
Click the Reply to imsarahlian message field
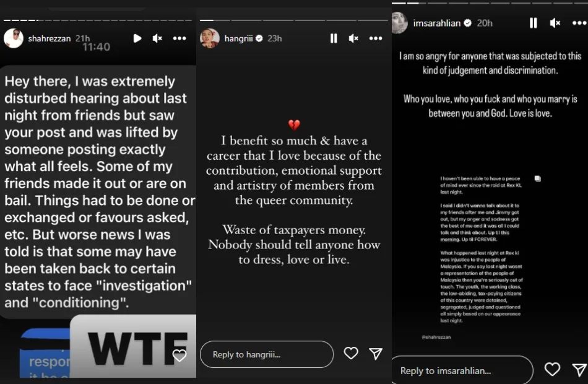coord(461,370)
